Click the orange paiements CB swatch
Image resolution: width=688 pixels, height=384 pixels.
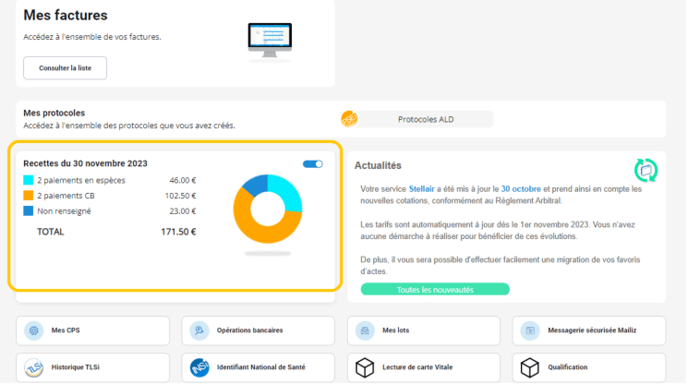click(x=28, y=195)
